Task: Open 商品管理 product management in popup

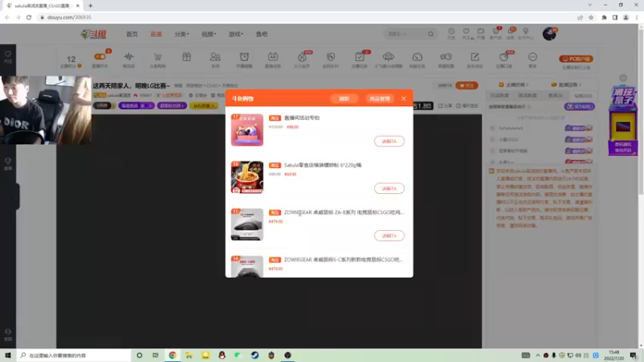Action: click(379, 99)
